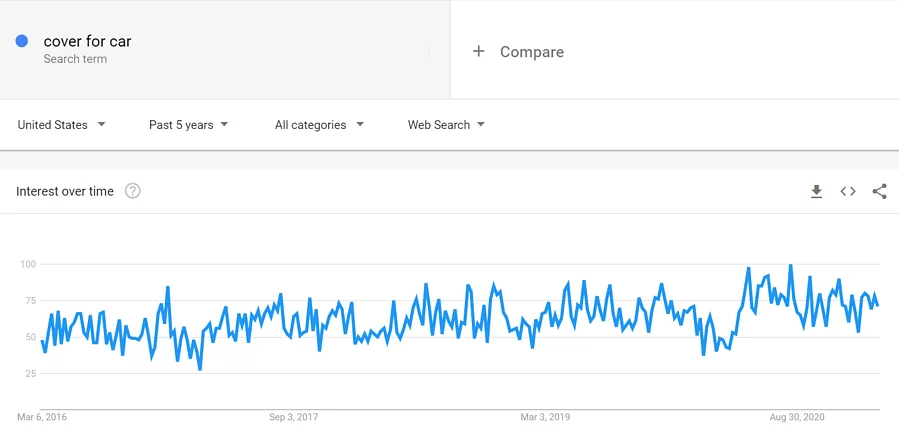Select the Interest over time heading

pyautogui.click(x=65, y=191)
